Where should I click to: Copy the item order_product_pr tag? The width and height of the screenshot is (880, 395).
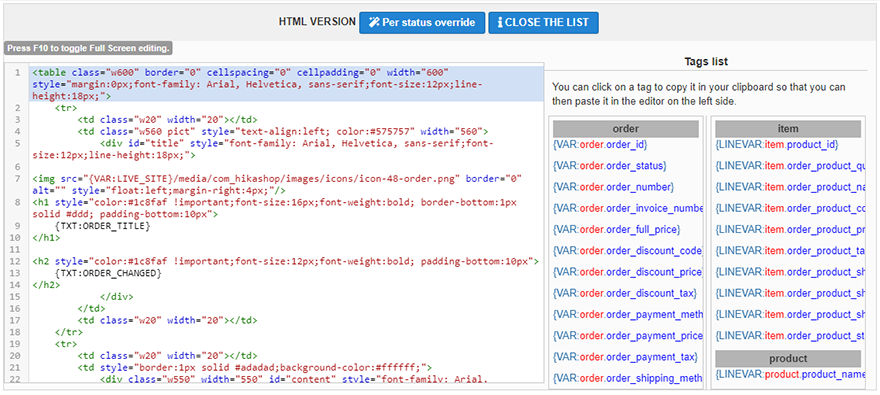[790, 230]
